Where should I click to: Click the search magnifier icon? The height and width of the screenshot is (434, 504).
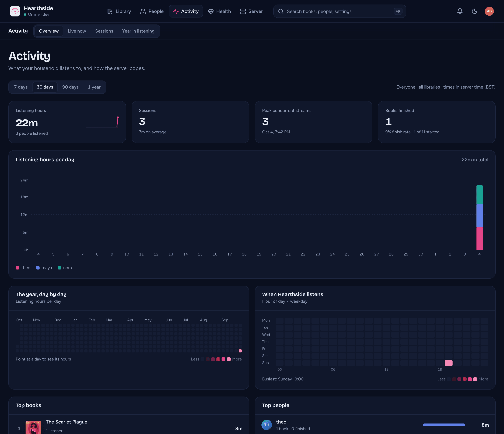281,11
